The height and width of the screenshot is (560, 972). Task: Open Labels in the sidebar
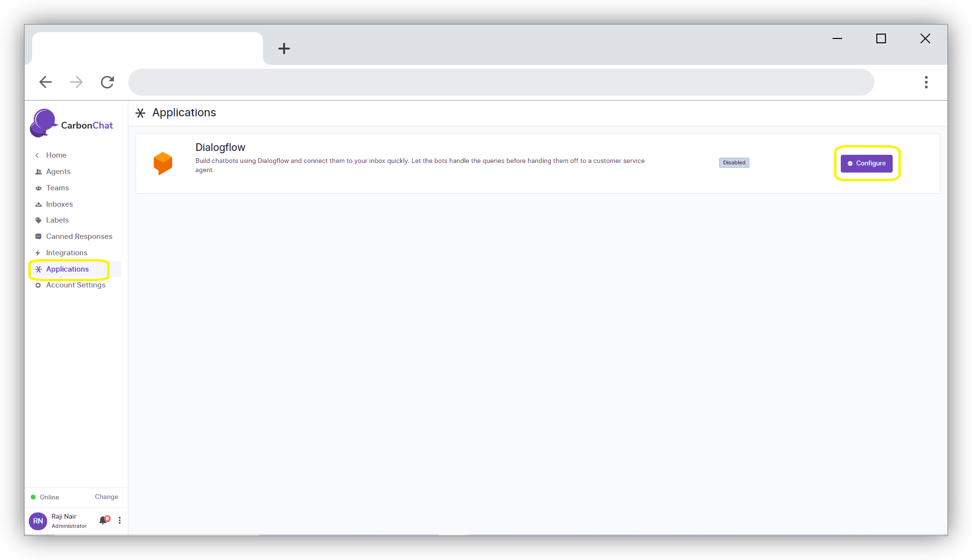[57, 220]
